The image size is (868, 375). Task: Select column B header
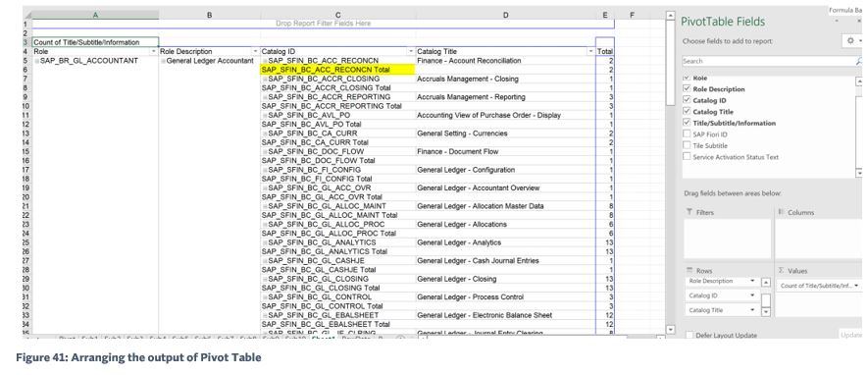tap(209, 15)
